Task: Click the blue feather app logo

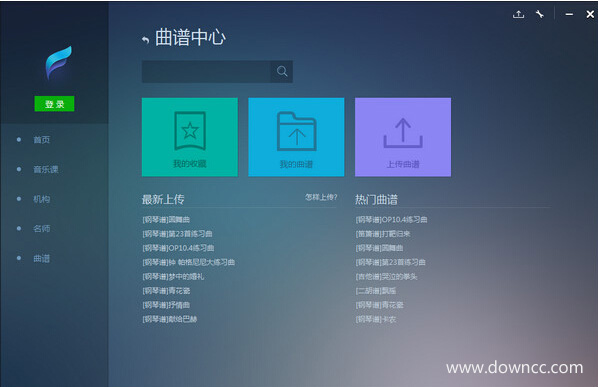Action: 58,62
